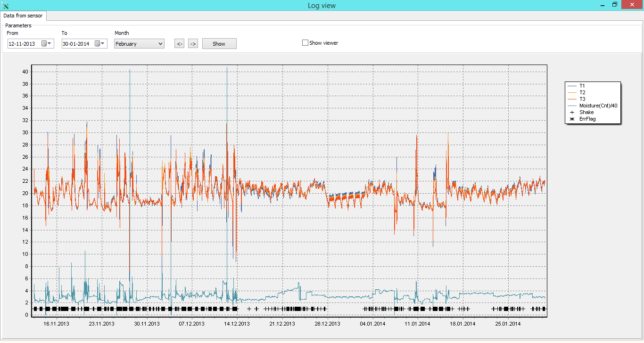Click the Moisture(Cnt)/40 legend entry
The width and height of the screenshot is (644, 343).
(598, 106)
